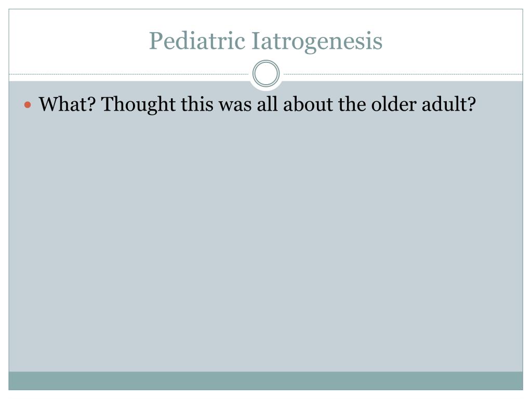The height and width of the screenshot is (399, 532).
Task: Click the orange bullet point dot
Action: coord(28,105)
